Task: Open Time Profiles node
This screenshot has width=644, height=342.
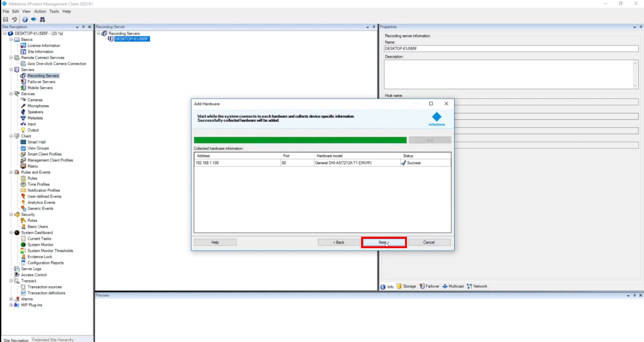Action: point(38,184)
